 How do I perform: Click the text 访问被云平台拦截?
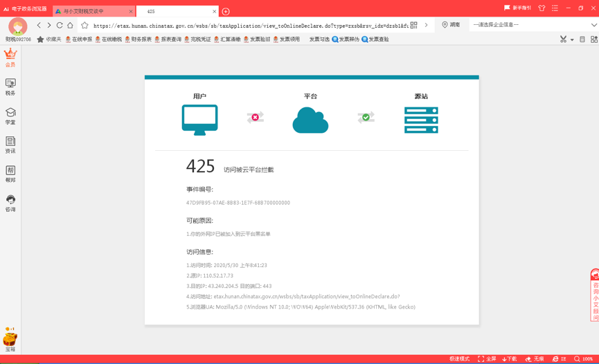point(249,170)
